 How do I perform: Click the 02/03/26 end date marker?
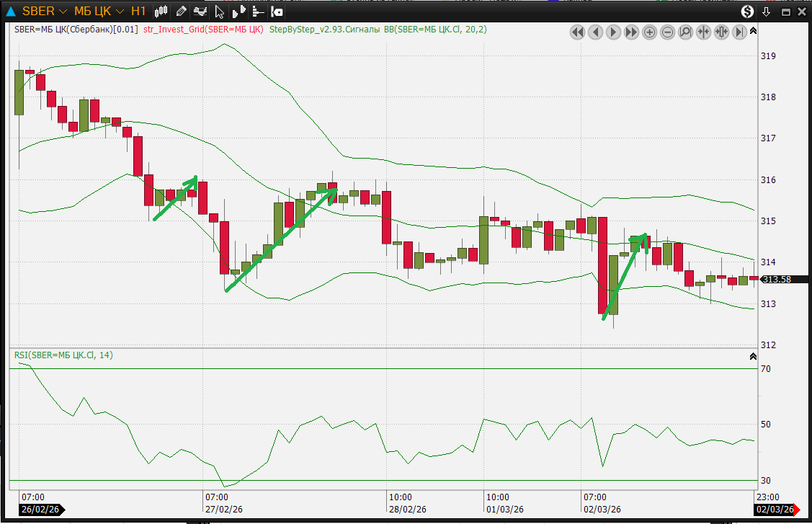click(776, 510)
